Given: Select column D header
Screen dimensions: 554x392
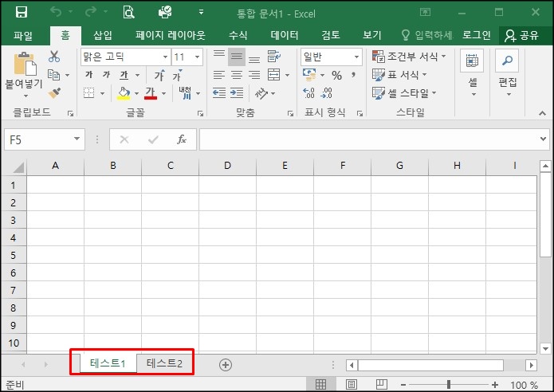Looking at the screenshot, I should [227, 165].
